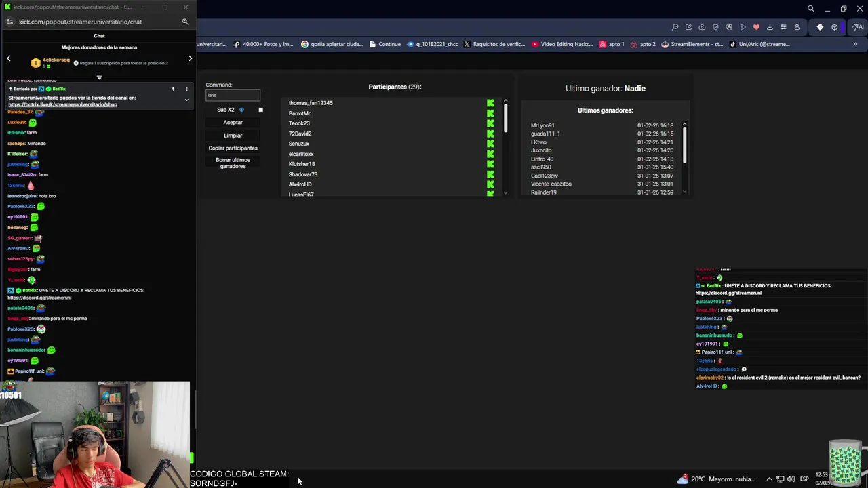Select participant Senuzux
Screen dimensions: 868x488
click(299, 144)
